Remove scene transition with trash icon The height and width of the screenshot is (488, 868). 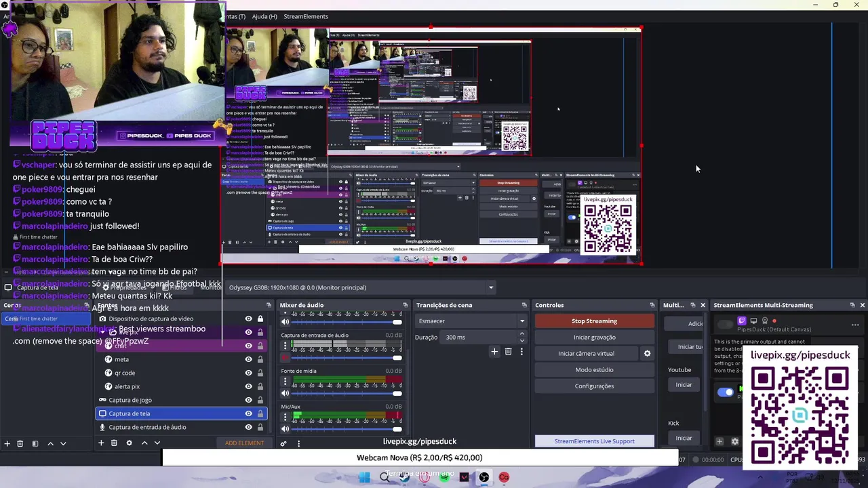[508, 352]
